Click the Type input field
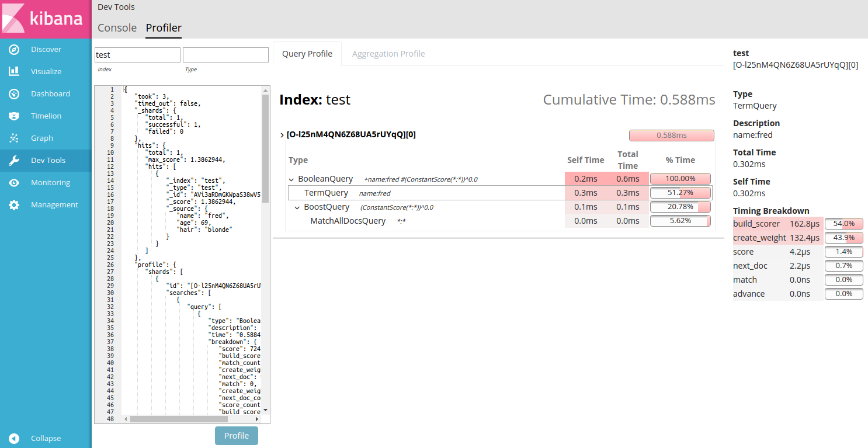This screenshot has height=448, width=868. point(225,54)
